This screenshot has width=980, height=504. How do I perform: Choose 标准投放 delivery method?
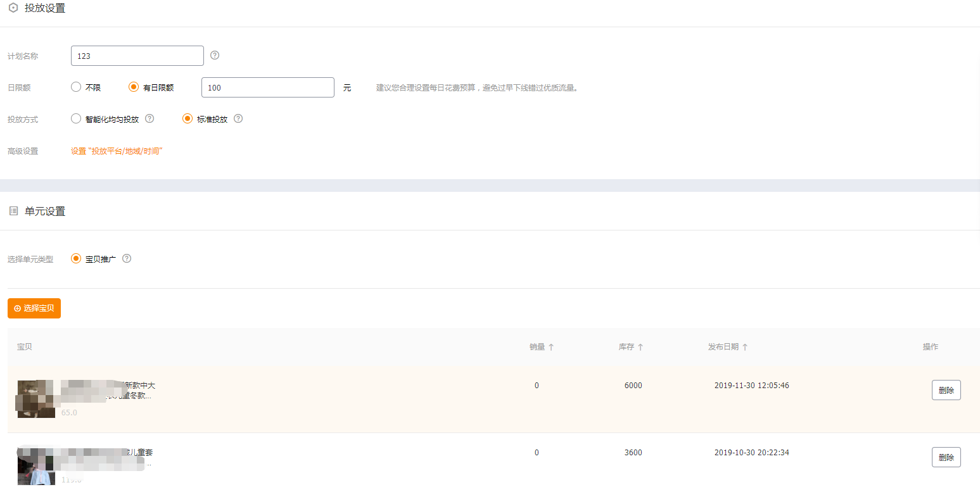pyautogui.click(x=188, y=118)
